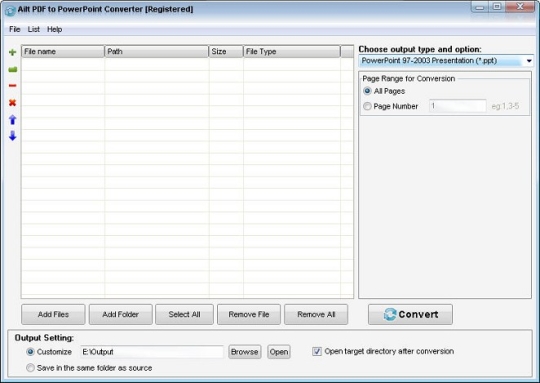The image size is (540, 383).
Task: Click the app icon in title bar
Action: point(10,10)
